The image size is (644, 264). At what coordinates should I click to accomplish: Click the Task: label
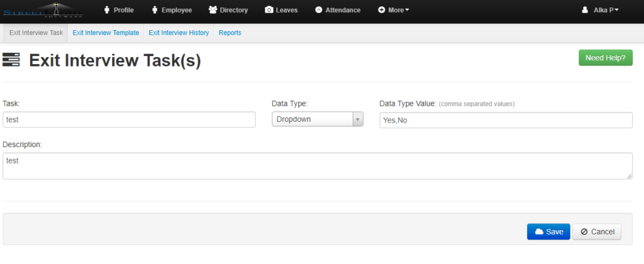(11, 104)
